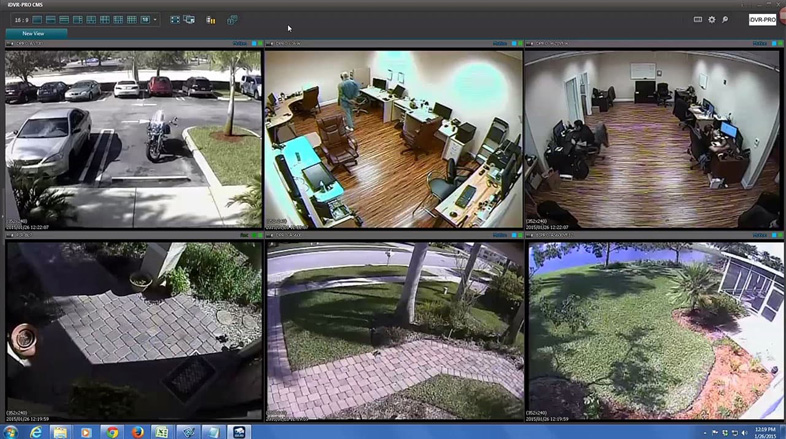The image size is (786, 439).
Task: Open the multi-monitor display icon
Action: pos(189,19)
